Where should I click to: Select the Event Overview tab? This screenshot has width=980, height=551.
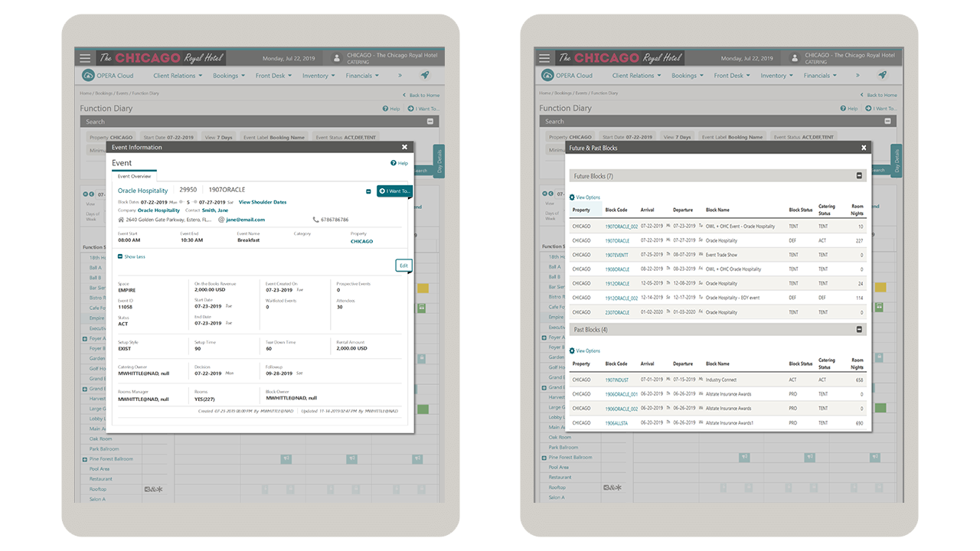(134, 176)
